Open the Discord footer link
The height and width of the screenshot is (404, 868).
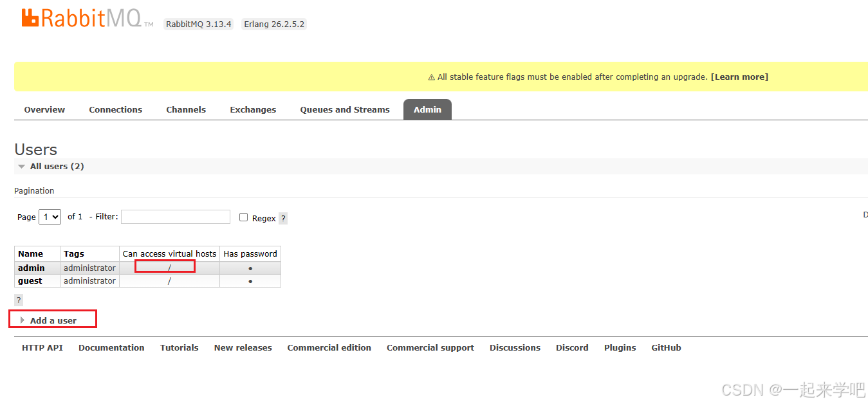pos(573,348)
